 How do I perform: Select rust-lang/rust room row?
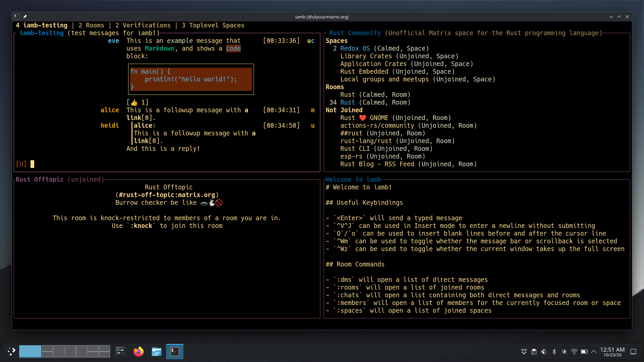397,141
